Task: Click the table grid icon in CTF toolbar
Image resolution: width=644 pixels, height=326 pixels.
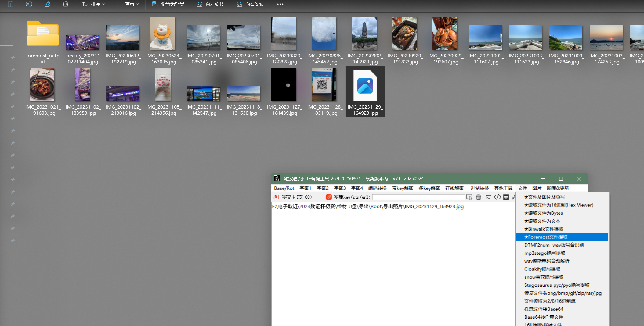Action: click(x=506, y=197)
